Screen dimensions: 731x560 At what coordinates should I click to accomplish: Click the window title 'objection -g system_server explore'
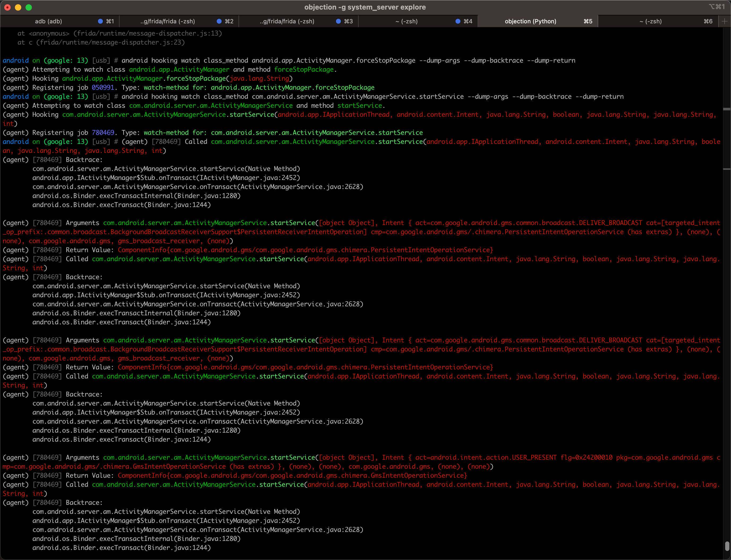click(365, 7)
